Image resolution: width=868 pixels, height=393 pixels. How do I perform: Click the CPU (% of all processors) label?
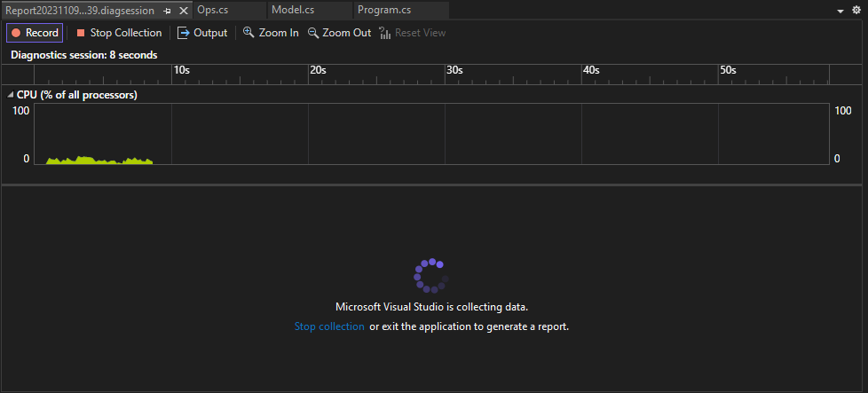point(77,95)
